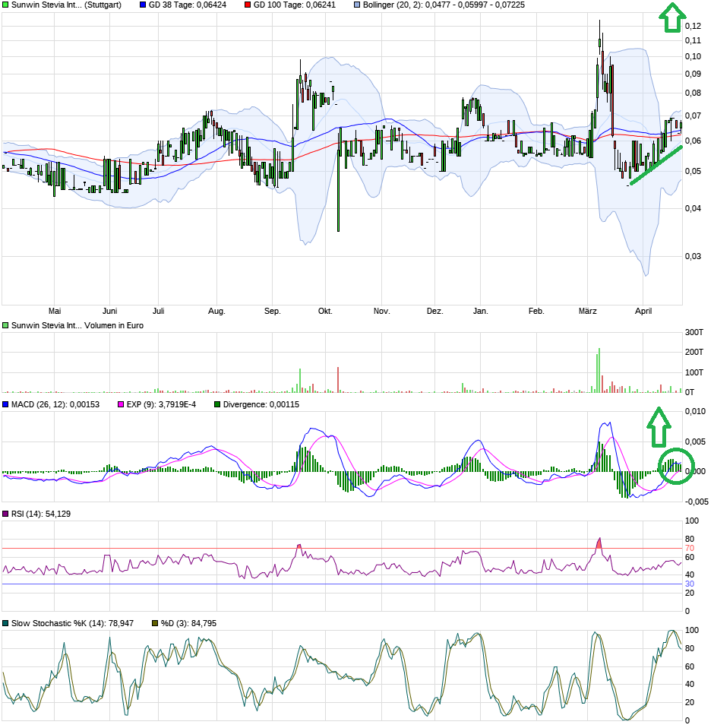
Task: Select the 'Sunwin Stevia Int... Volumen in Euro' label
Action: click(x=77, y=325)
